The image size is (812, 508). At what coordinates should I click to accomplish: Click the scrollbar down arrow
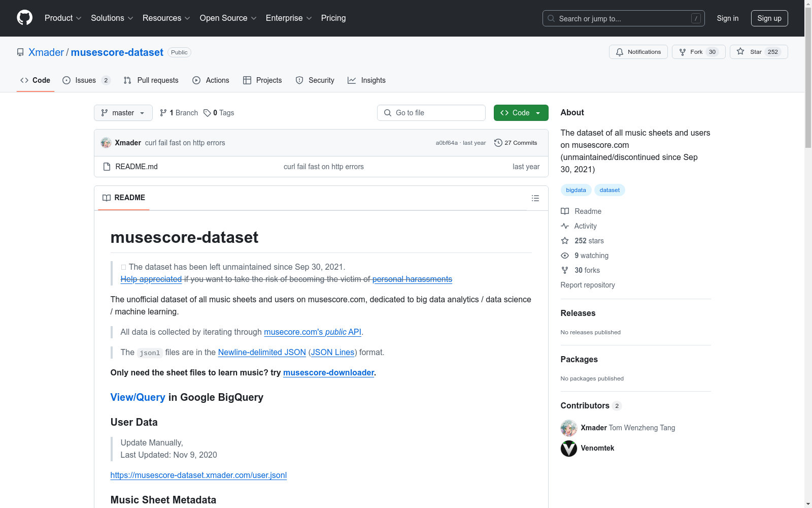tap(808, 504)
